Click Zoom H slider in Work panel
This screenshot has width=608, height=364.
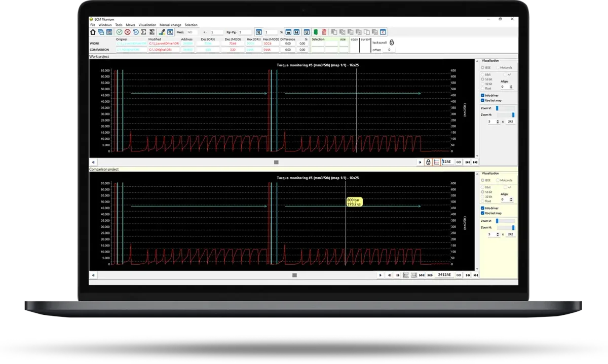[x=505, y=115]
